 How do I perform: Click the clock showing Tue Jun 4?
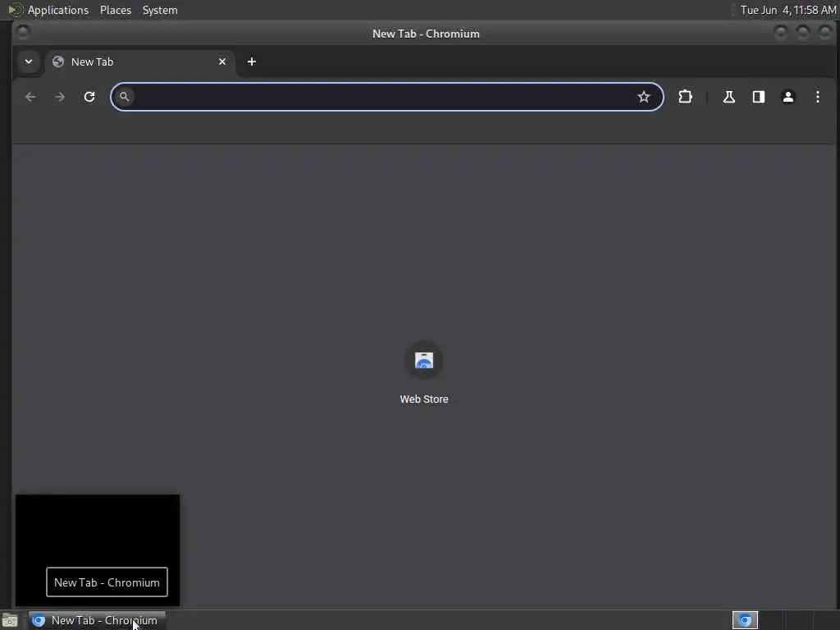tap(788, 10)
